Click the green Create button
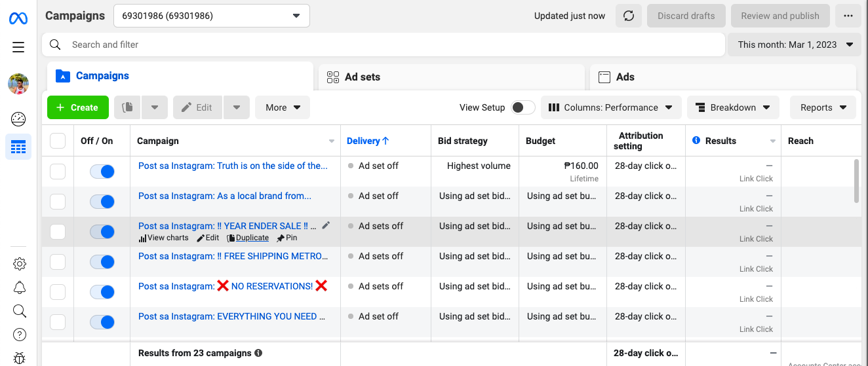This screenshot has height=366, width=868. [77, 107]
